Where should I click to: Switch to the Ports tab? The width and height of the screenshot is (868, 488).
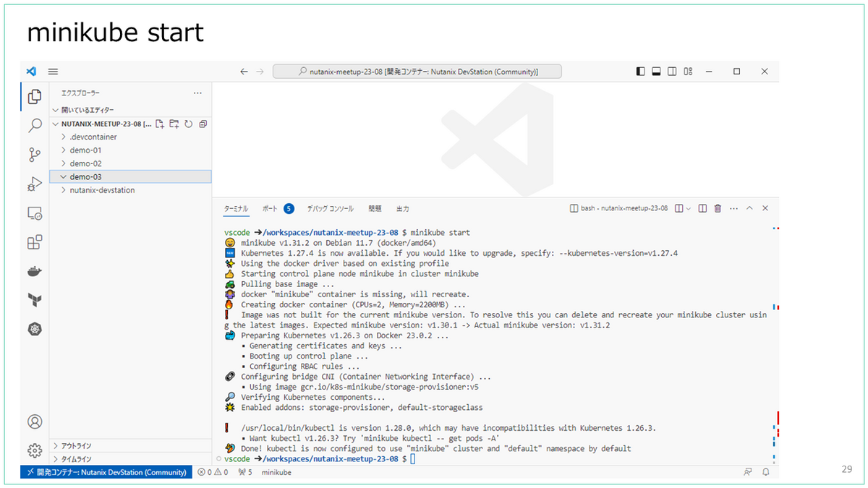pos(278,208)
